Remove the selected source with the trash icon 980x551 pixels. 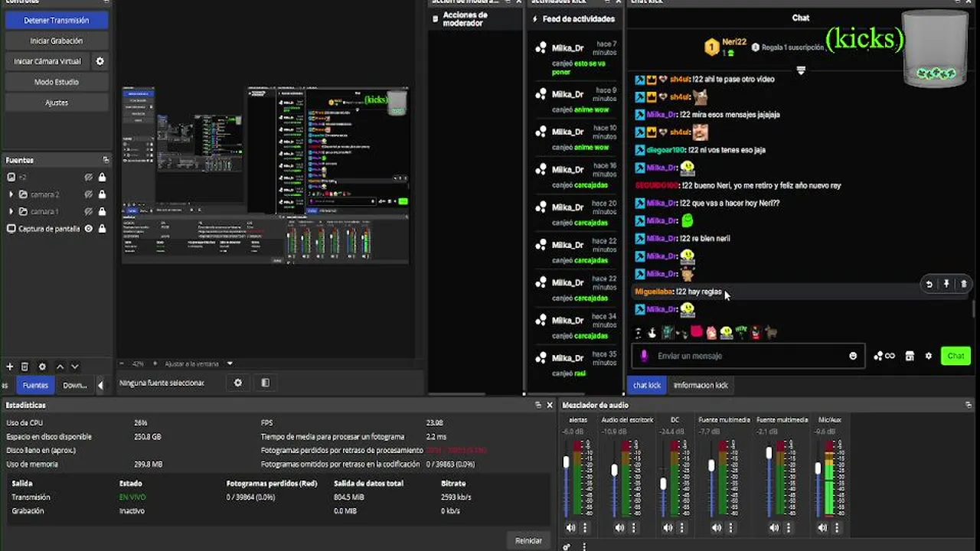(24, 367)
